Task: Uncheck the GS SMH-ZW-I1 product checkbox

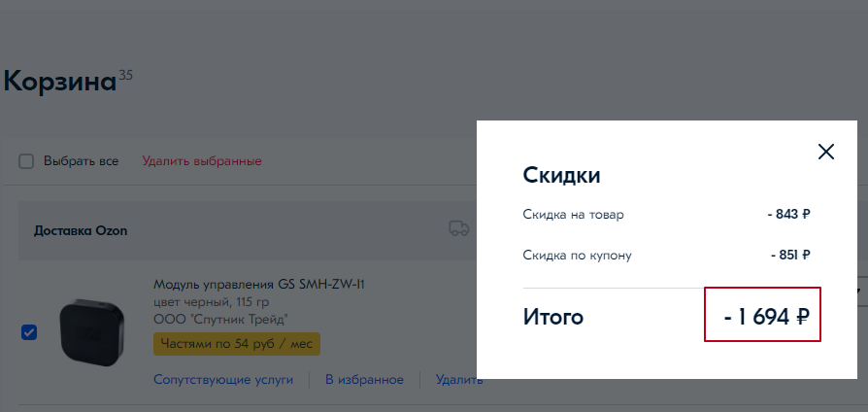Action: [x=29, y=332]
